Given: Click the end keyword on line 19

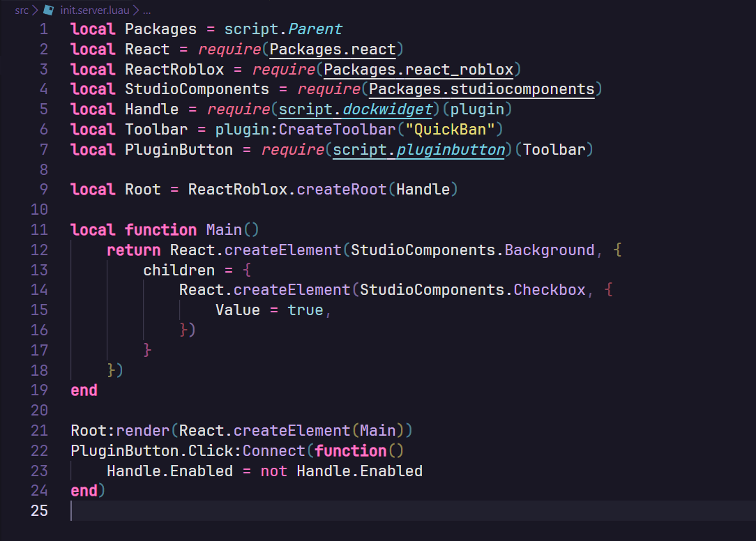Looking at the screenshot, I should [83, 390].
